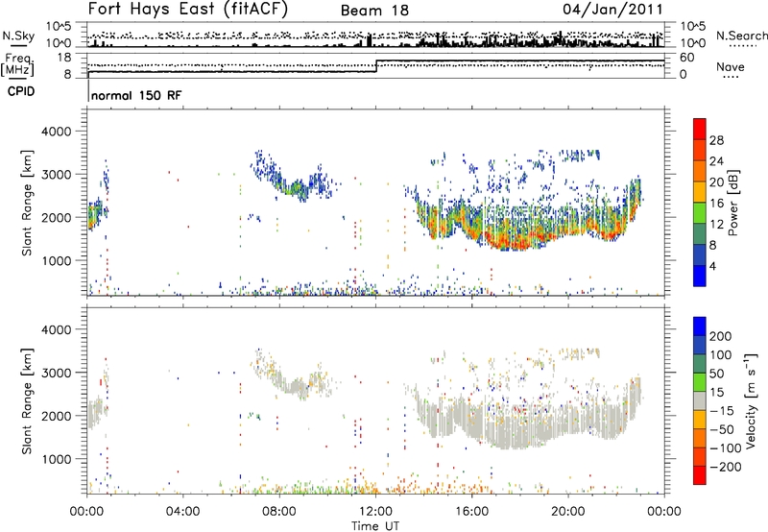Click the frequency step-up at 12:00
This screenshot has height=532, width=768.
point(376,66)
